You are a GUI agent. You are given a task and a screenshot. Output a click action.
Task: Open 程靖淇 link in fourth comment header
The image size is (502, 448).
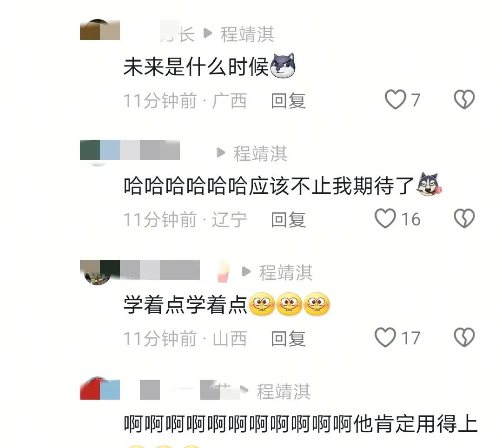point(284,392)
